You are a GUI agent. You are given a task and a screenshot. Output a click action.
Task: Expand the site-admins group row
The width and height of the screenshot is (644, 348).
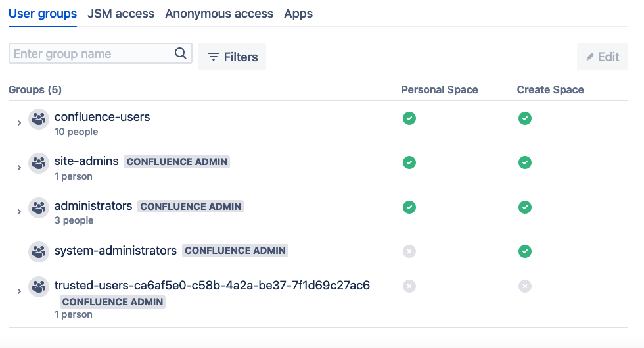[19, 168]
